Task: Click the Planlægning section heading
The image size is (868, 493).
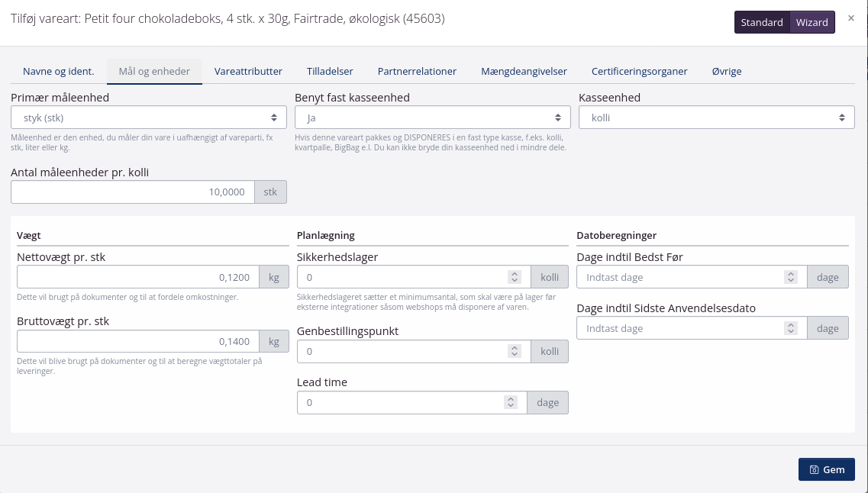Action: (x=325, y=235)
